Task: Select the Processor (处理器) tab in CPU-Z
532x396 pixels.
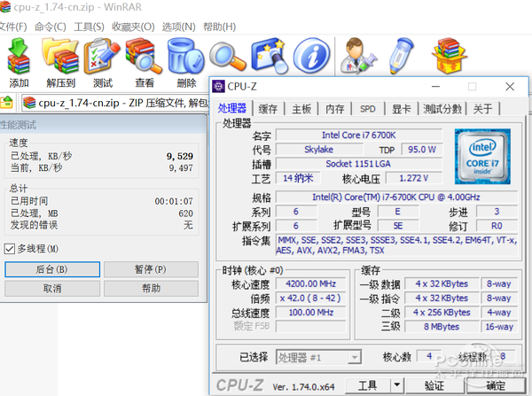Action: [x=232, y=108]
